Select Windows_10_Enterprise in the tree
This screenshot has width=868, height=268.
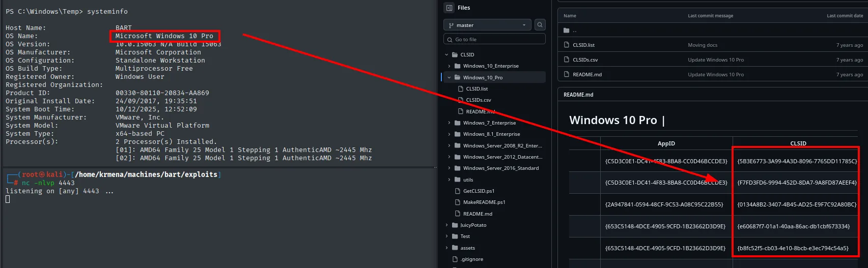click(x=491, y=66)
